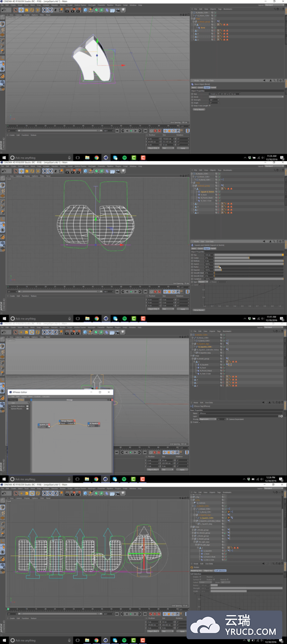287x644 pixels.
Task: Click the Spline Pen icon in 11:41 AM toolbar
Action: 91,171
